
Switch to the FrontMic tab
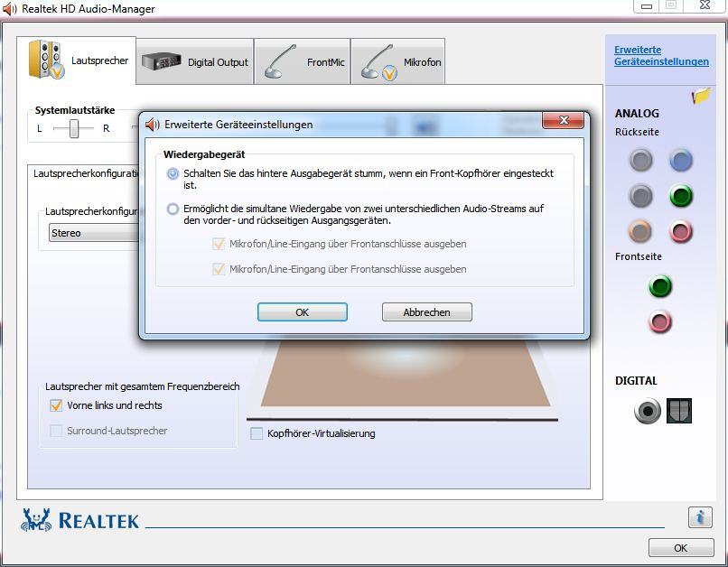point(303,61)
